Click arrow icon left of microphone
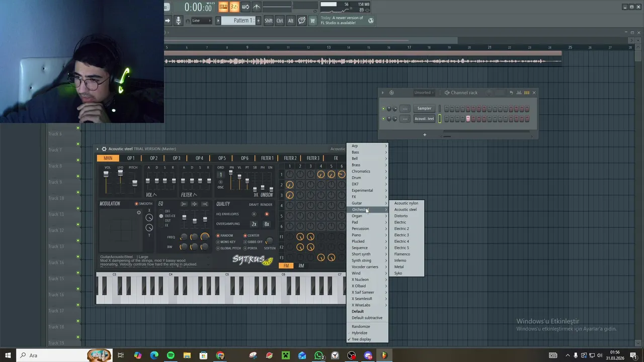The width and height of the screenshot is (644, 362). [168, 21]
